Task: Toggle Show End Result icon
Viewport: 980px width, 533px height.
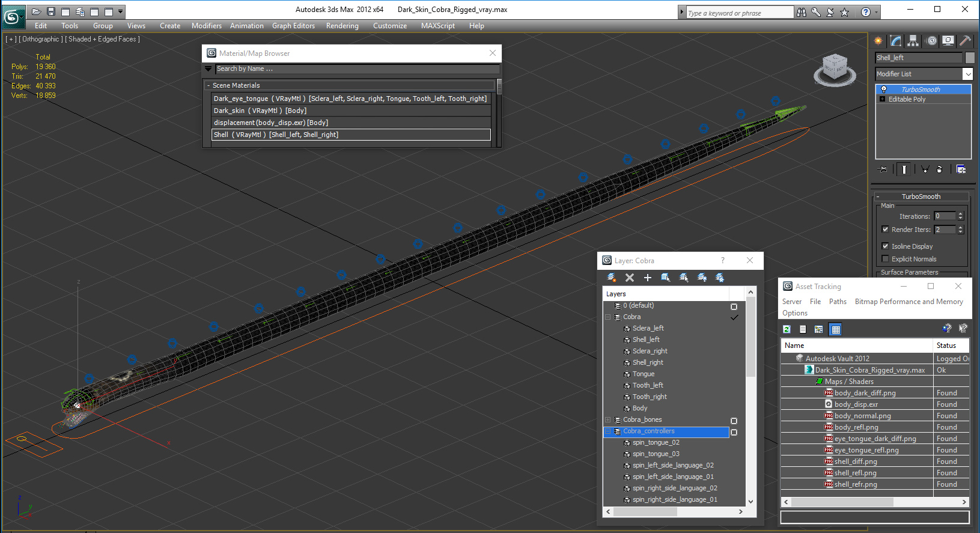Action: pyautogui.click(x=904, y=169)
